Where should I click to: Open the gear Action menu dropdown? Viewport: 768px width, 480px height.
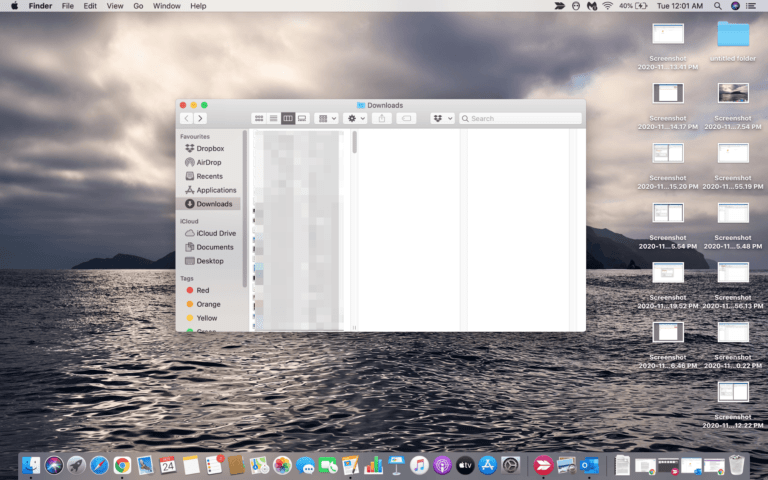click(355, 118)
